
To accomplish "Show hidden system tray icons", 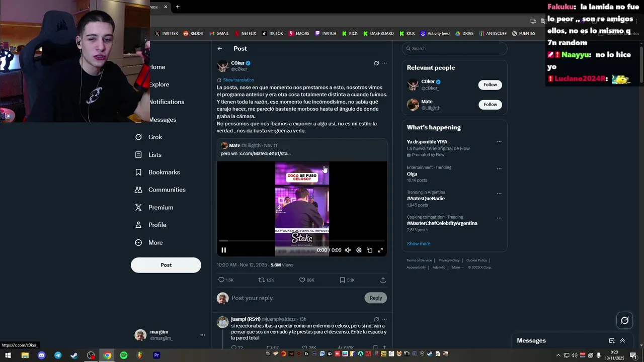I will tap(558, 355).
